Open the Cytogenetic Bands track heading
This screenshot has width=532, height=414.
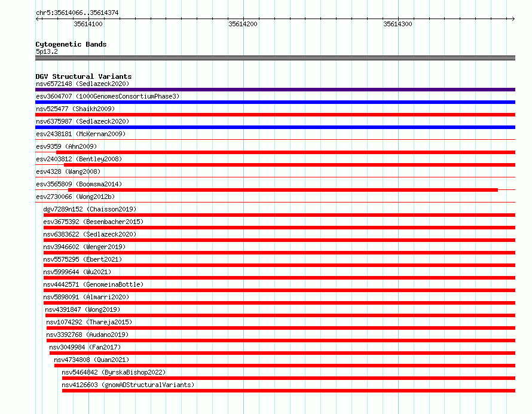click(71, 44)
